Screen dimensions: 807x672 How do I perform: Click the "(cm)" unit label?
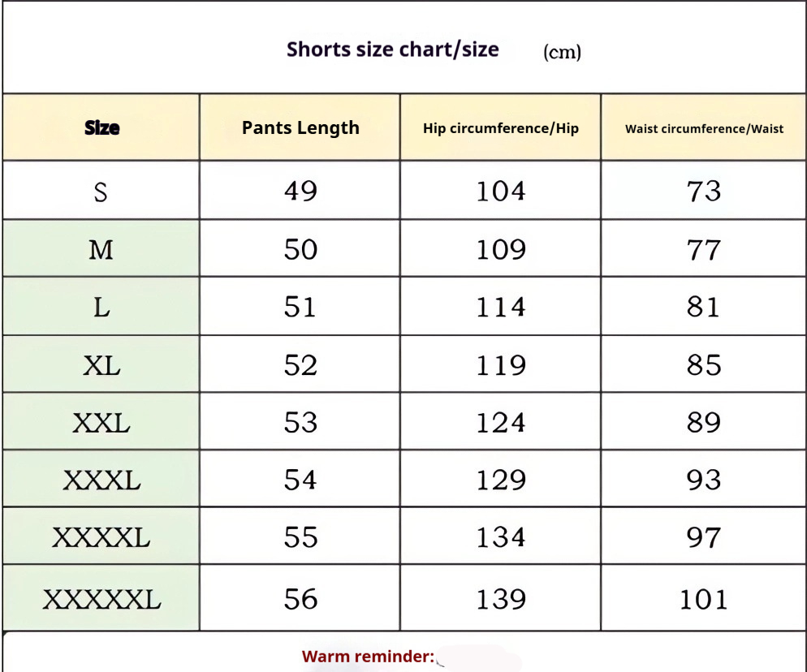tap(562, 52)
